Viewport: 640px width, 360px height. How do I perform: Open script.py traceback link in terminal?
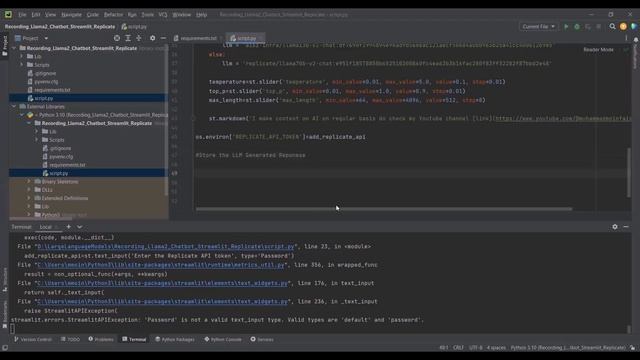pyautogui.click(x=165, y=247)
